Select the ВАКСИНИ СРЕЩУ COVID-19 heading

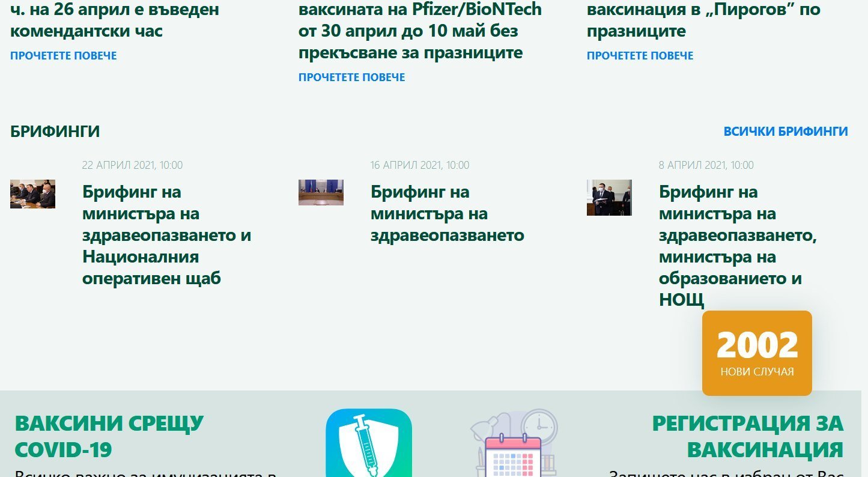[x=109, y=436]
